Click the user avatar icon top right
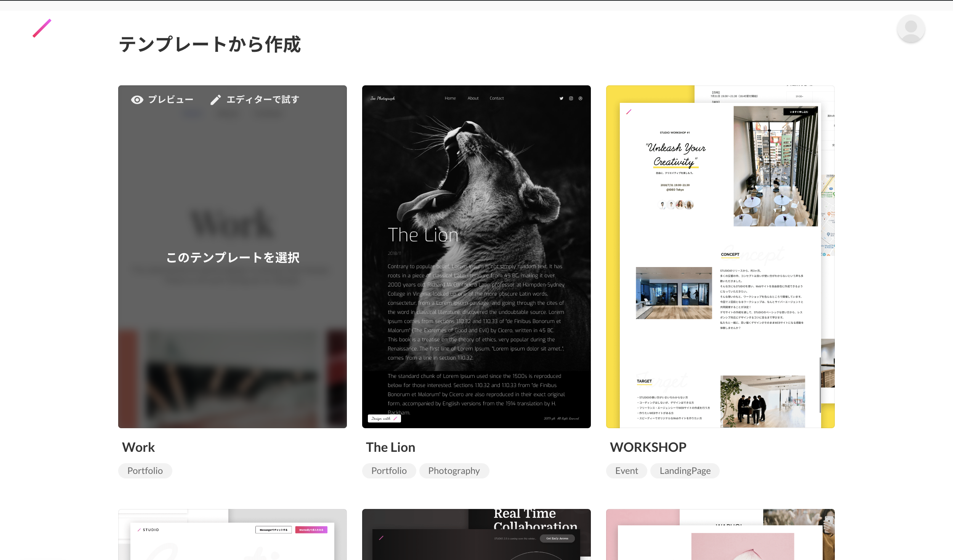953x560 pixels. click(910, 29)
